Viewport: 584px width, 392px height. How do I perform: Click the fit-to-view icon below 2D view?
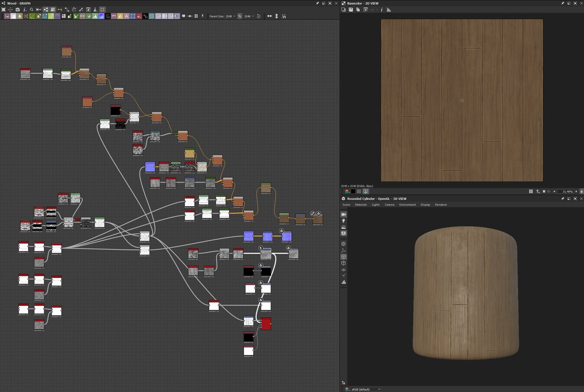[x=544, y=191]
